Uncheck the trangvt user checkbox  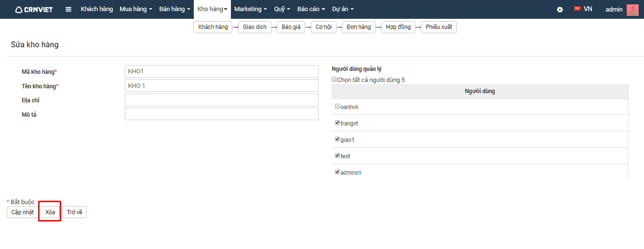tap(337, 123)
